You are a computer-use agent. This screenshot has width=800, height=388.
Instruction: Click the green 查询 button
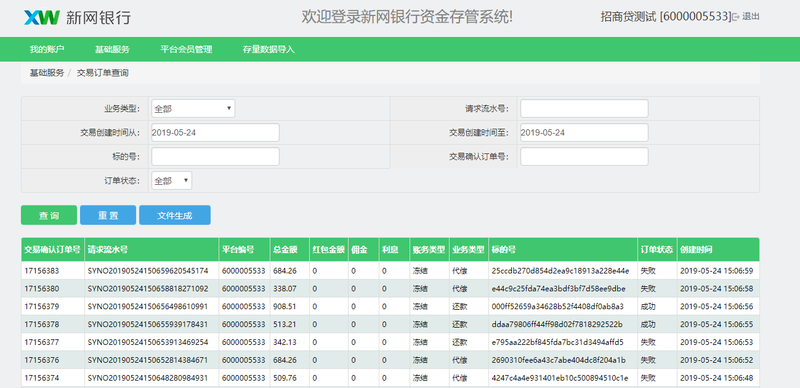point(49,215)
